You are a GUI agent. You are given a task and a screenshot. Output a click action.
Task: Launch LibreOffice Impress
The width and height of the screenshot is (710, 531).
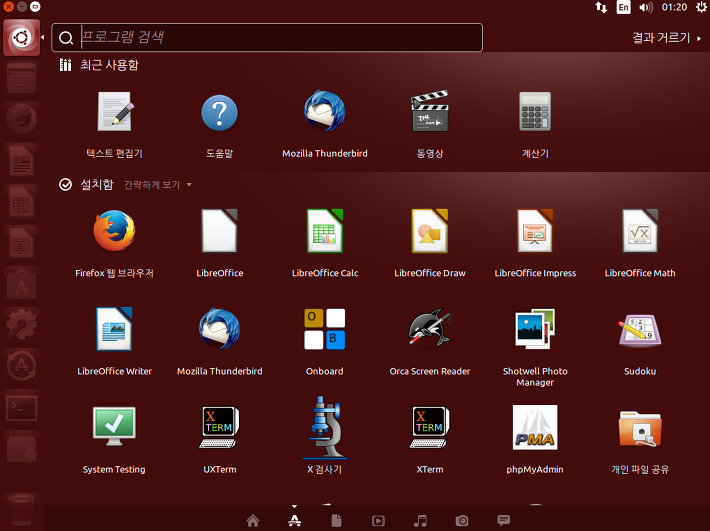click(535, 230)
